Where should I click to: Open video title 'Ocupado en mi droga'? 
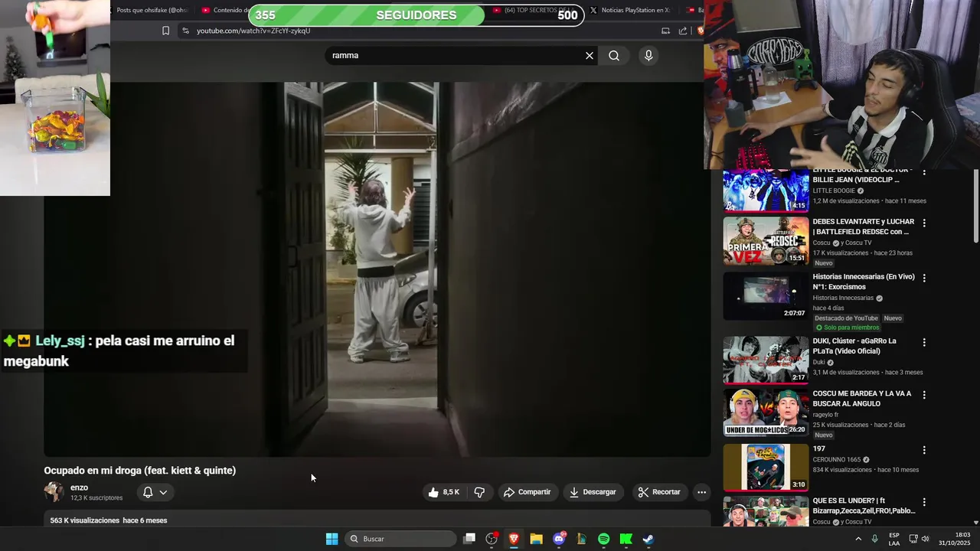click(x=140, y=471)
